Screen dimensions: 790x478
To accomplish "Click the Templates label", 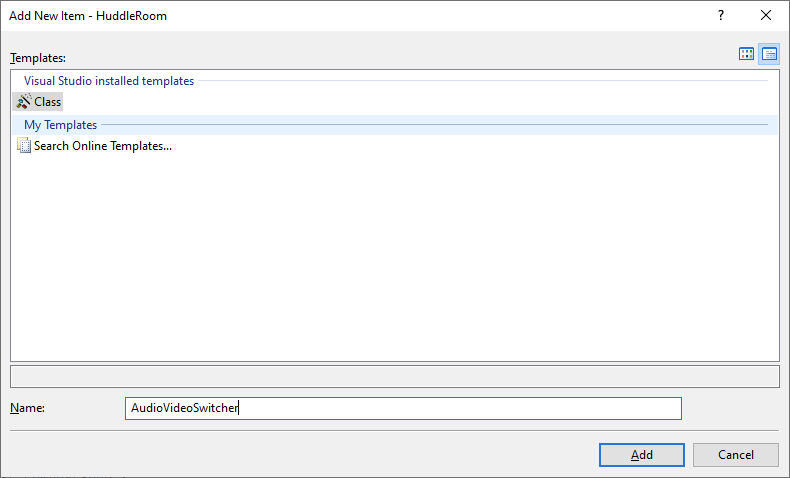I will point(37,58).
